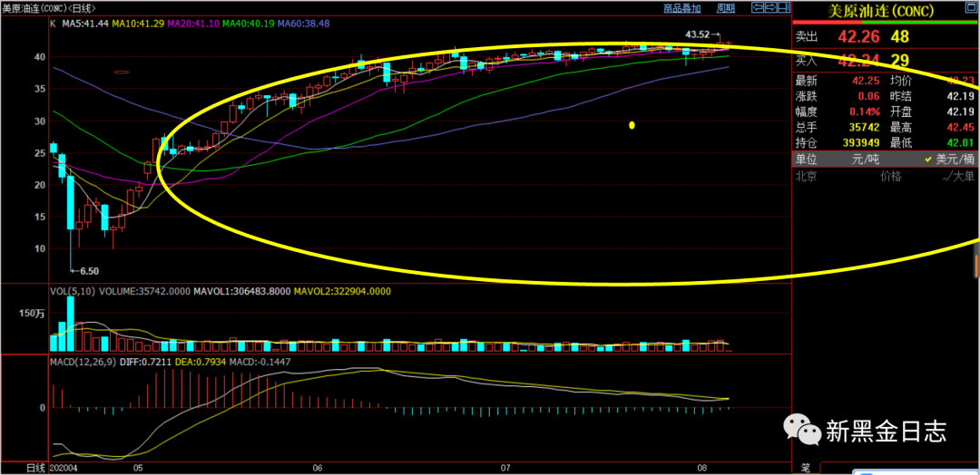Click the 05 date axis label
The width and height of the screenshot is (980, 475).
click(138, 468)
